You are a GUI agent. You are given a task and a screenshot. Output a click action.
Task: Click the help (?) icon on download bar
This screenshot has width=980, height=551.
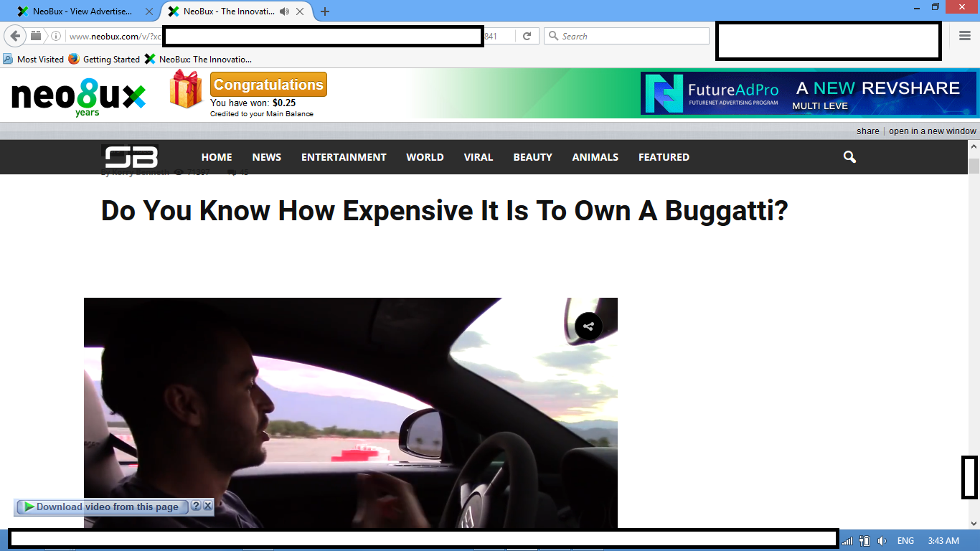pyautogui.click(x=196, y=506)
